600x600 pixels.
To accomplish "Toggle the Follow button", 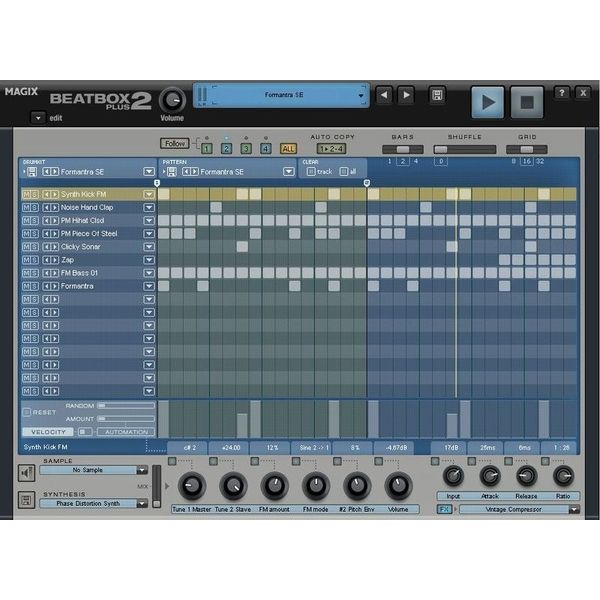I will click(174, 143).
